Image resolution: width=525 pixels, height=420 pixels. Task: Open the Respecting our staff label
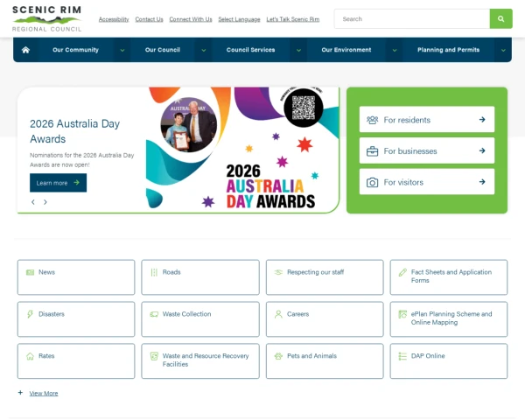(315, 272)
